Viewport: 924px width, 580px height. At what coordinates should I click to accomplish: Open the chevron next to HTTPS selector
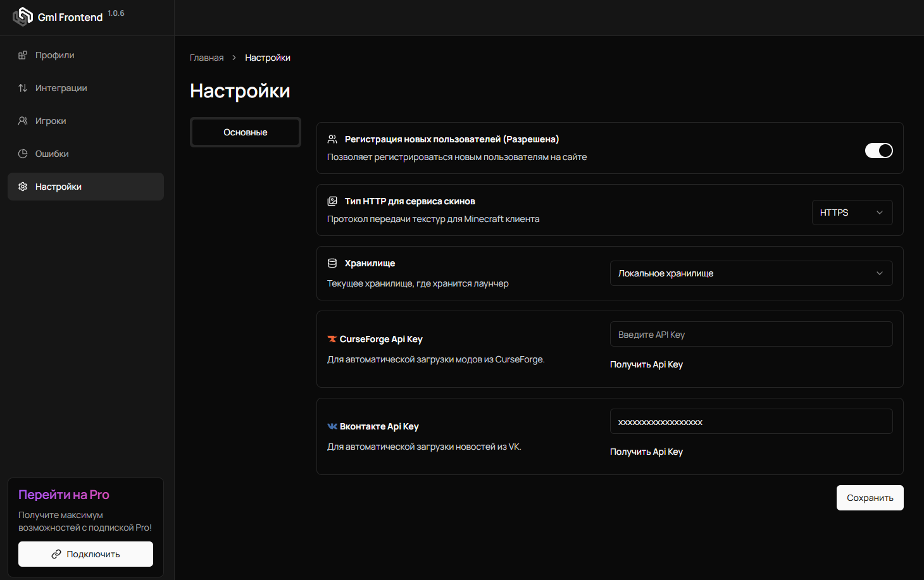tap(880, 213)
